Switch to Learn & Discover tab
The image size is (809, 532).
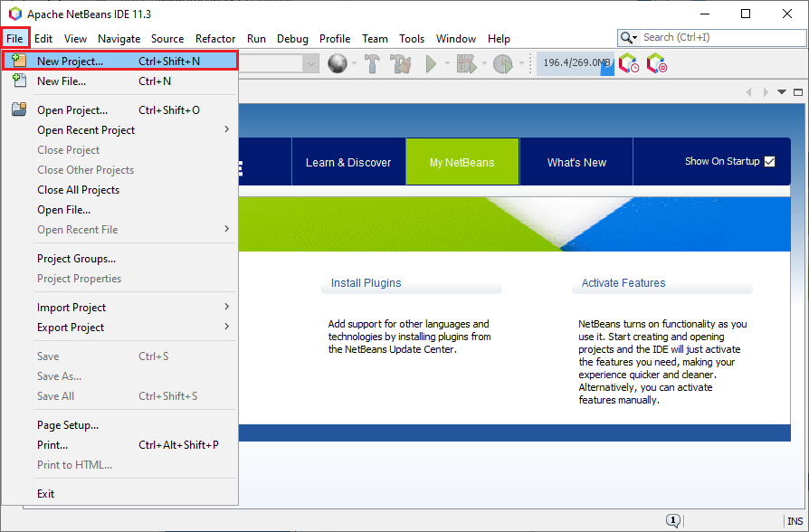tap(348, 162)
